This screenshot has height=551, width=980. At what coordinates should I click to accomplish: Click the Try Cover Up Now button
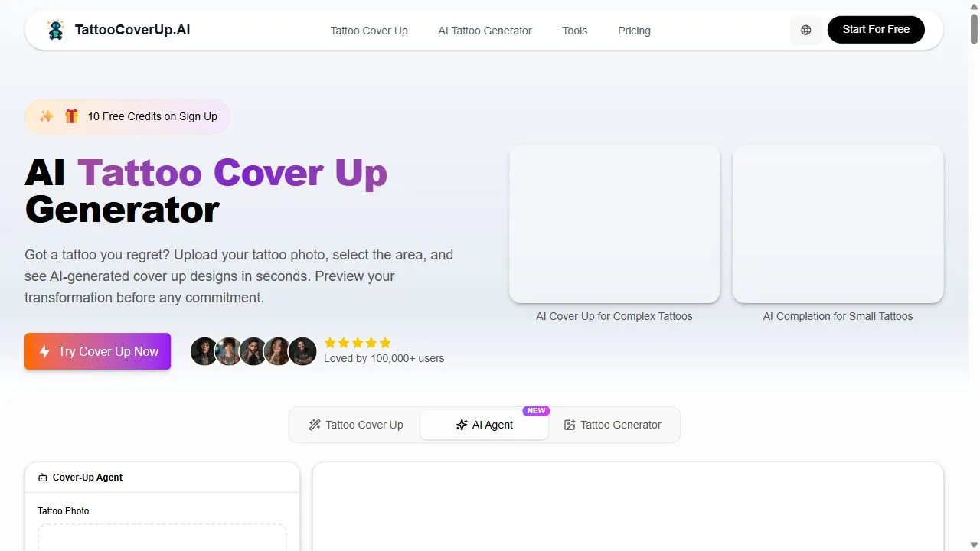[97, 351]
